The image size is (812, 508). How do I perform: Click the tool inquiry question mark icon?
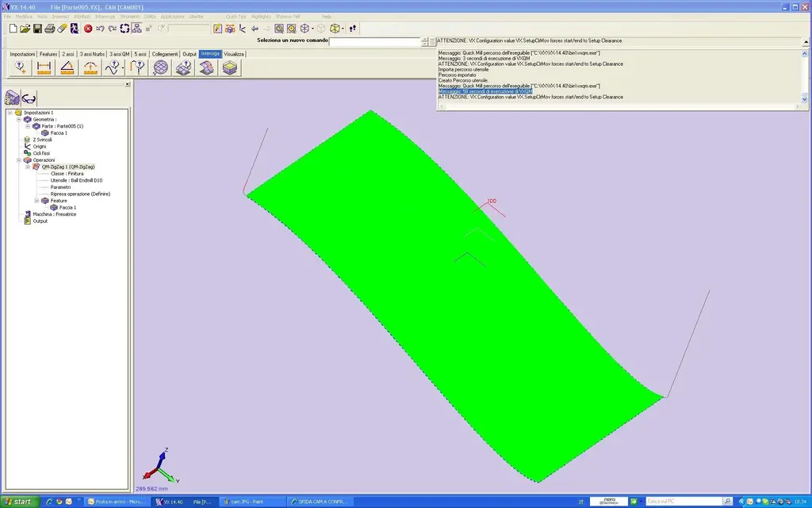[137, 67]
